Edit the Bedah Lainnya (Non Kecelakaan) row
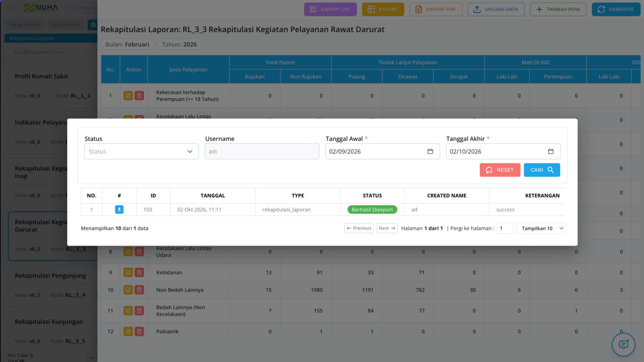 [x=128, y=311]
